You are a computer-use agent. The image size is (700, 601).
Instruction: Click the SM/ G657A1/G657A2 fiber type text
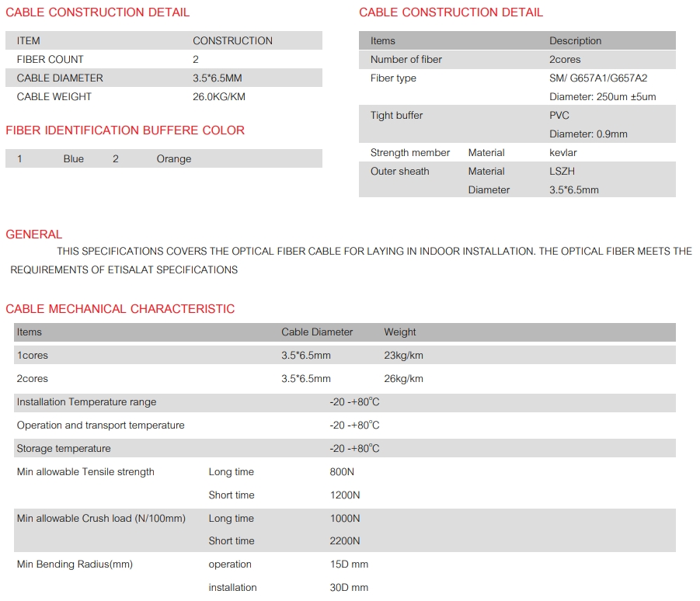(x=597, y=78)
